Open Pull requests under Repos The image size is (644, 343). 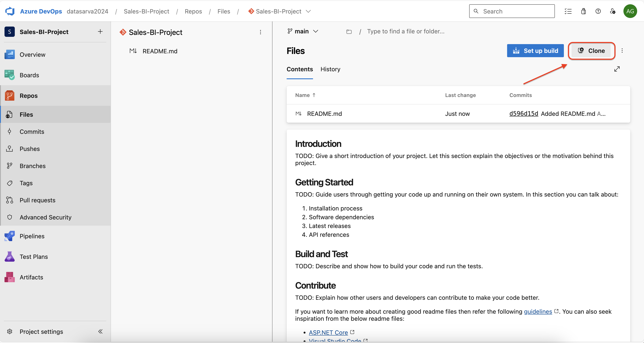point(55,200)
